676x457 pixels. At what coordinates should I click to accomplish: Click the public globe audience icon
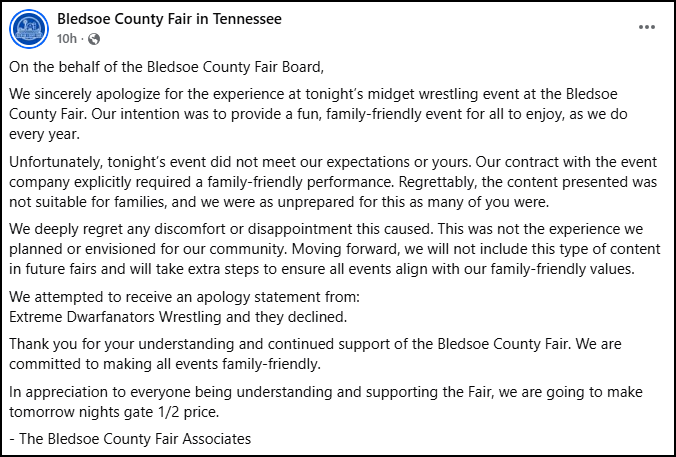pos(94,39)
